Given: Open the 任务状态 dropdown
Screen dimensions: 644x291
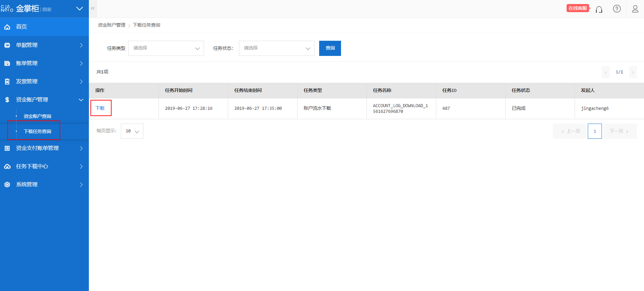Looking at the screenshot, I should pyautogui.click(x=277, y=48).
